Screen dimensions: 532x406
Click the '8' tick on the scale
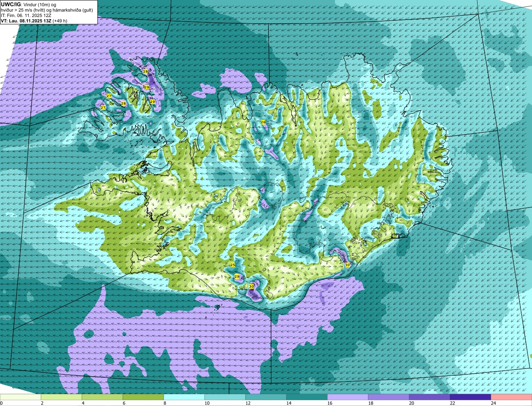click(165, 403)
